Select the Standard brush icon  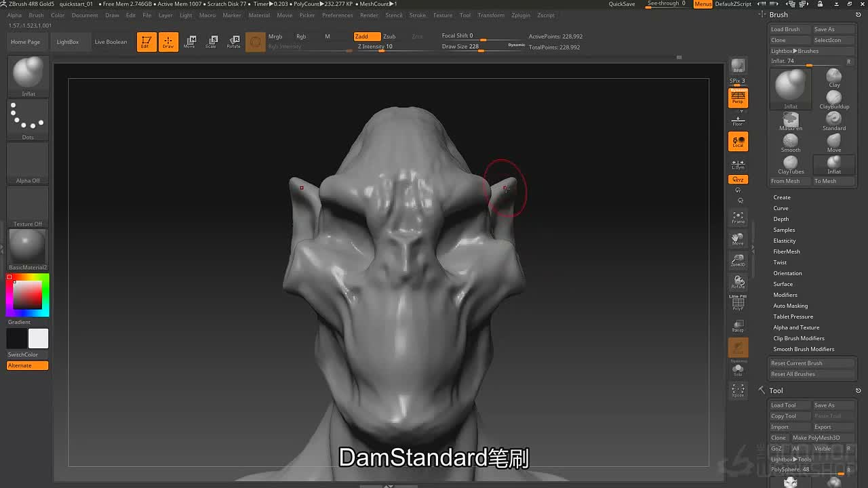[x=834, y=122]
